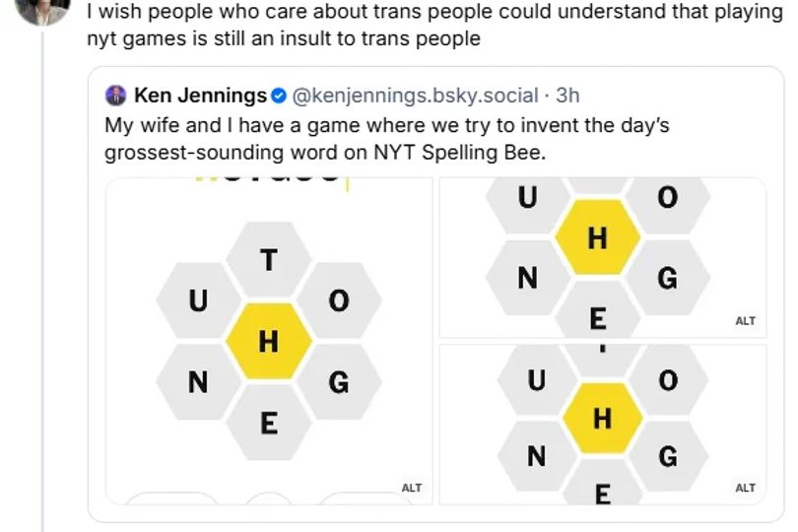Open Ken Jennings' small profile avatar
The width and height of the screenshot is (798, 532).
coord(115,96)
